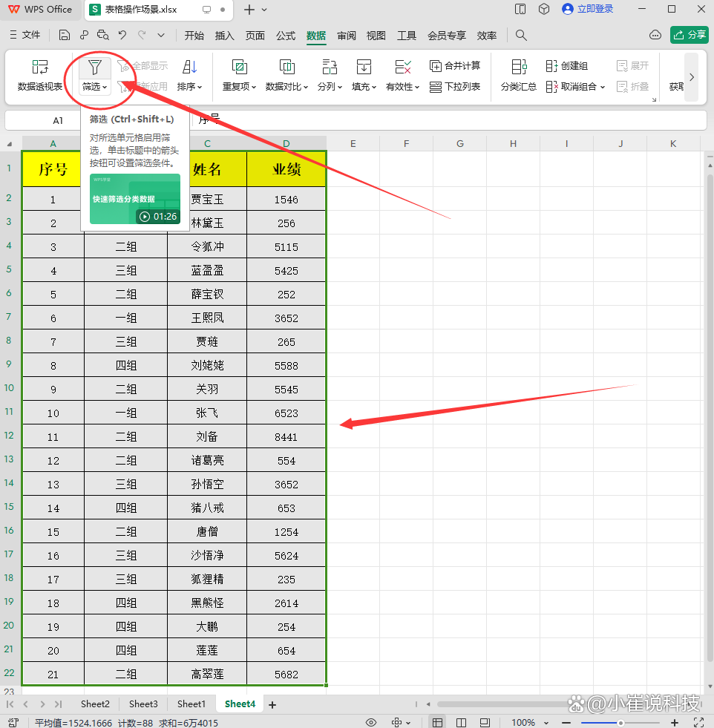Image resolution: width=714 pixels, height=728 pixels.
Task: Open the PivotTable (数据透视表) tool
Action: click(x=40, y=75)
